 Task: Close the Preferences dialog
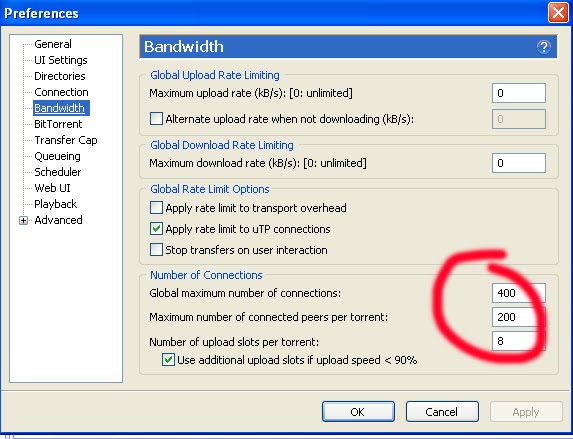tap(558, 13)
